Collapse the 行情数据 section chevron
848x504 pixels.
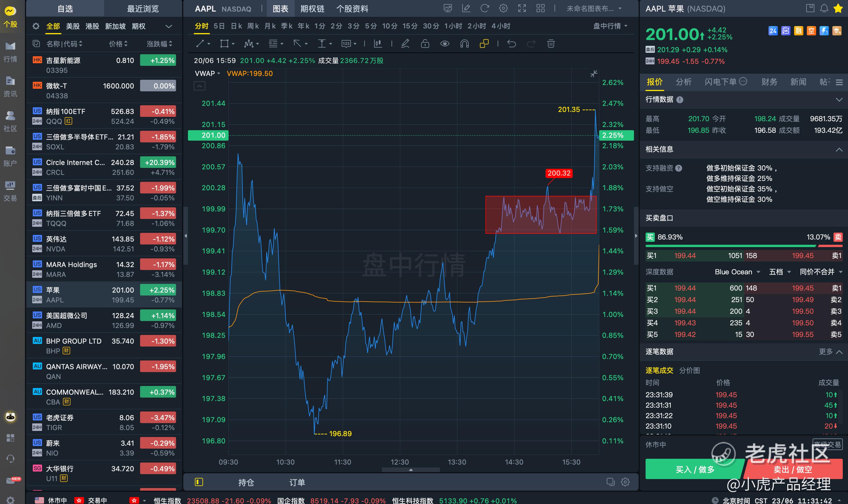[x=839, y=99]
